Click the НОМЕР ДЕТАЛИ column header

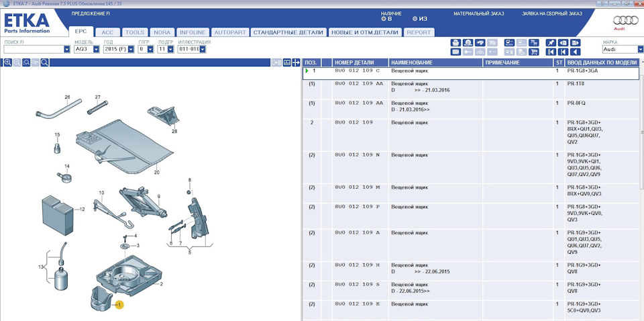pyautogui.click(x=361, y=62)
